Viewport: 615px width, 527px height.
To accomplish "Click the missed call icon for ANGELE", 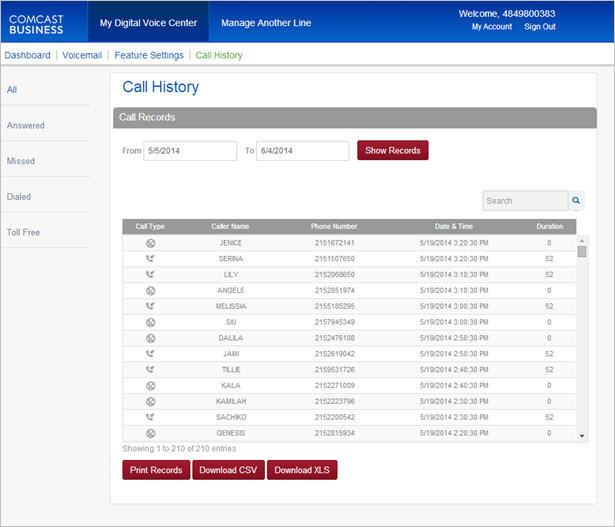I will pyautogui.click(x=151, y=291).
